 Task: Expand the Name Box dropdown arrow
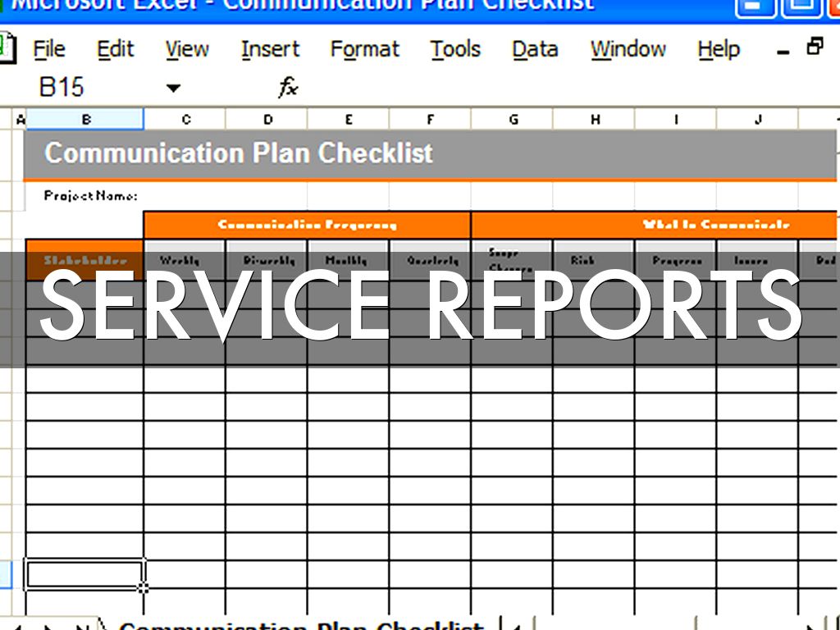tap(173, 88)
